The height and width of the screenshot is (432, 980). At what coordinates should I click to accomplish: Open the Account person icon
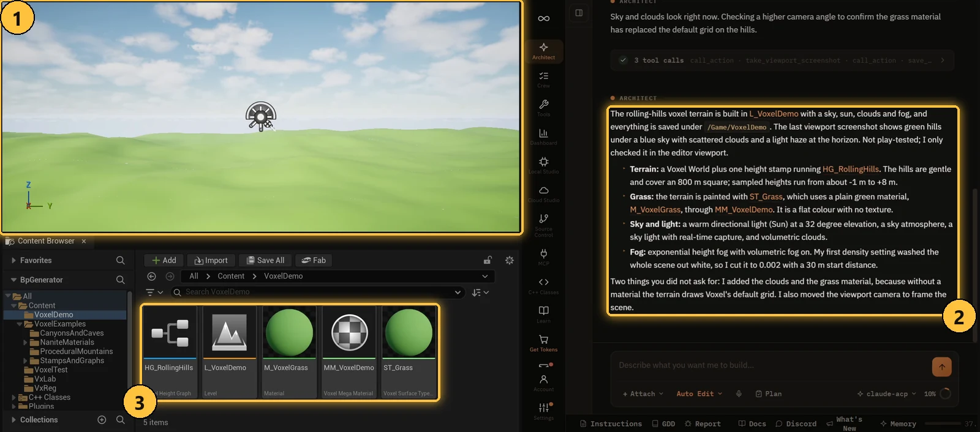[543, 383]
